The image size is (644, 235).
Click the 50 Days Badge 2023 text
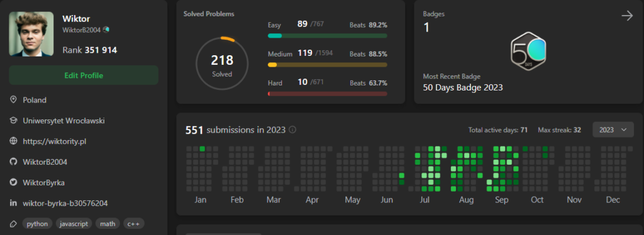click(463, 87)
